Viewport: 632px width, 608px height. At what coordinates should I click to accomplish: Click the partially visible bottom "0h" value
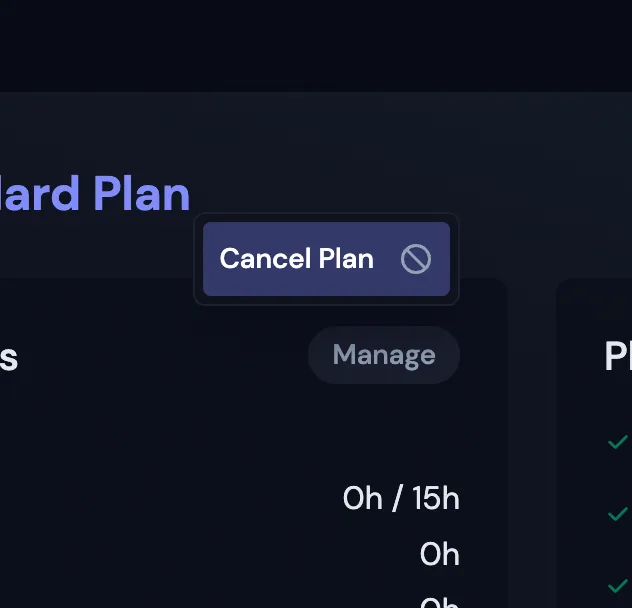coord(439,603)
